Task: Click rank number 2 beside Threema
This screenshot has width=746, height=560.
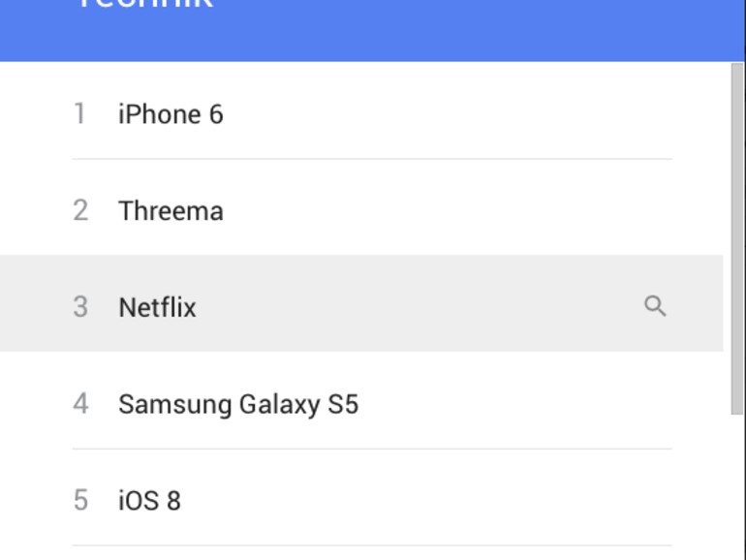Action: coord(80,210)
